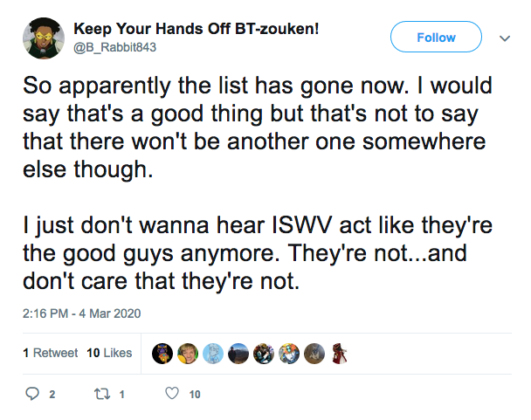This screenshot has height=420, width=531.
Task: Select the red-cloaked figure liker avatar
Action: tap(340, 354)
